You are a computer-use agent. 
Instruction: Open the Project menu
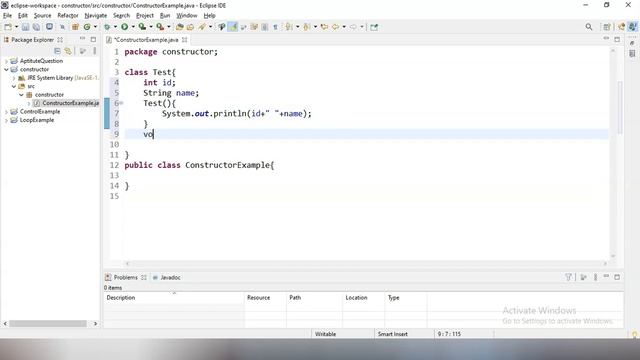(x=145, y=16)
